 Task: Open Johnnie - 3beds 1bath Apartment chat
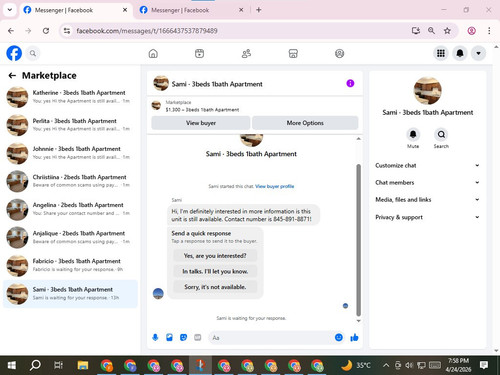click(x=70, y=153)
